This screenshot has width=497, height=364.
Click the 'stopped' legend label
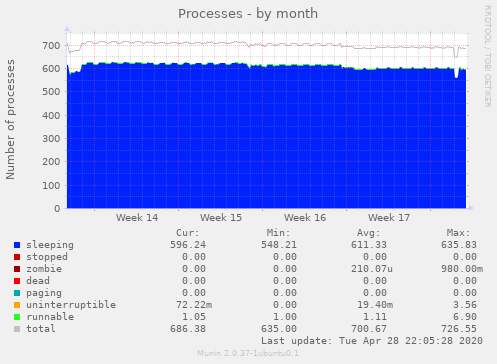point(47,257)
